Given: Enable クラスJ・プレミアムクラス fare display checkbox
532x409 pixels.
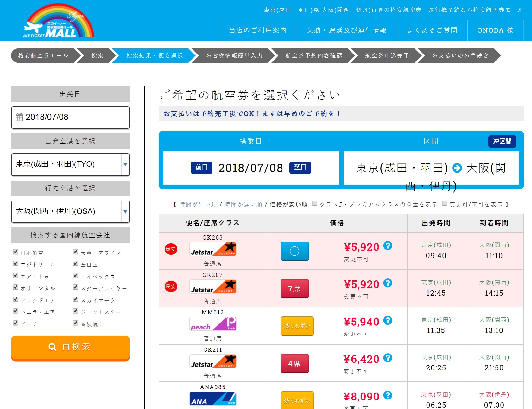Looking at the screenshot, I should coord(314,203).
